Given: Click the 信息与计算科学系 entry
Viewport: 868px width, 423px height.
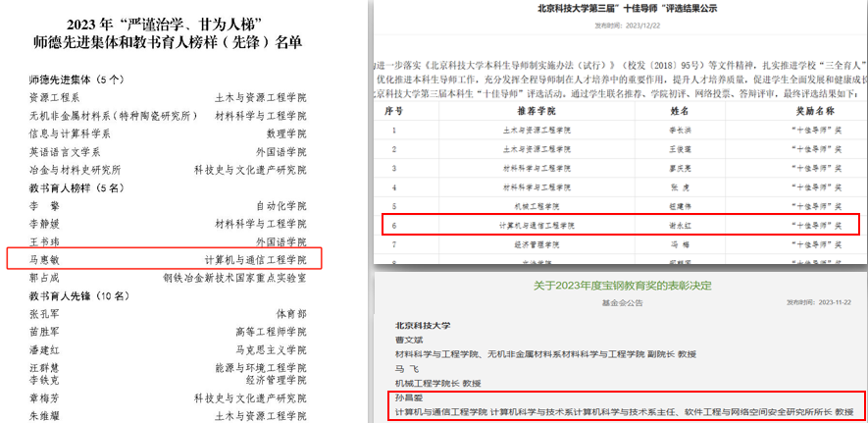Looking at the screenshot, I should point(70,134).
